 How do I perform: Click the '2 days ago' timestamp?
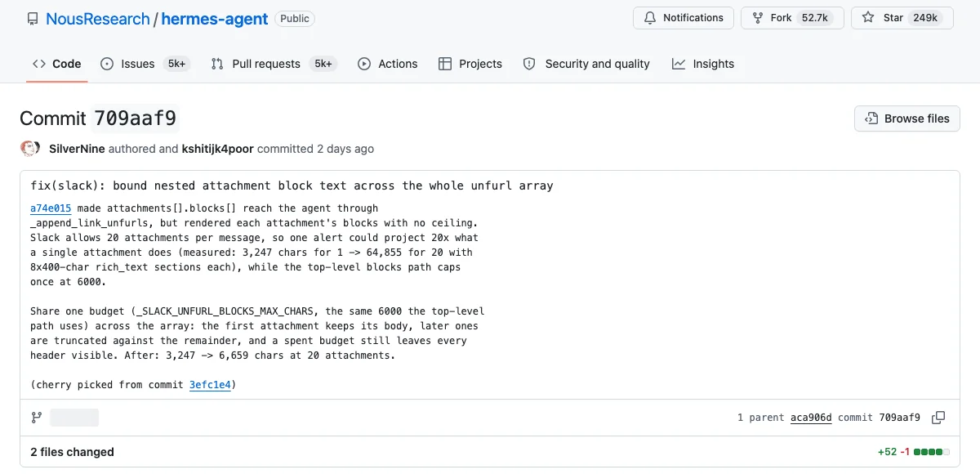coord(345,149)
